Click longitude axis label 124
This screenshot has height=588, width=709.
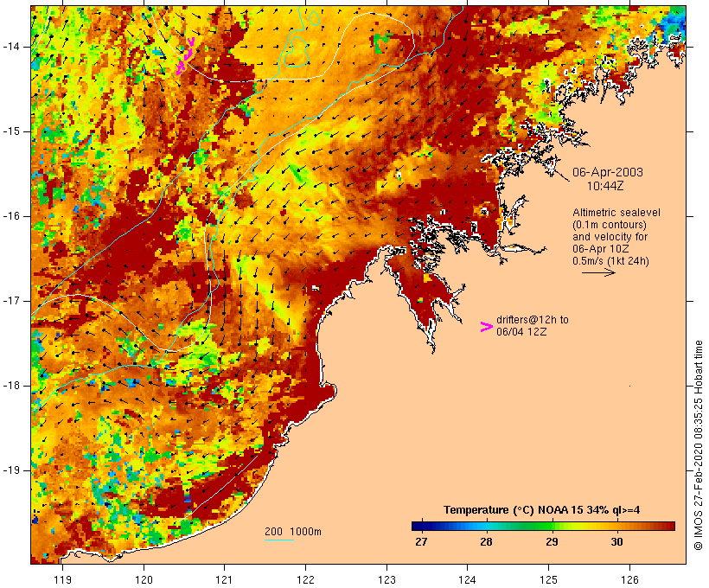(467, 579)
